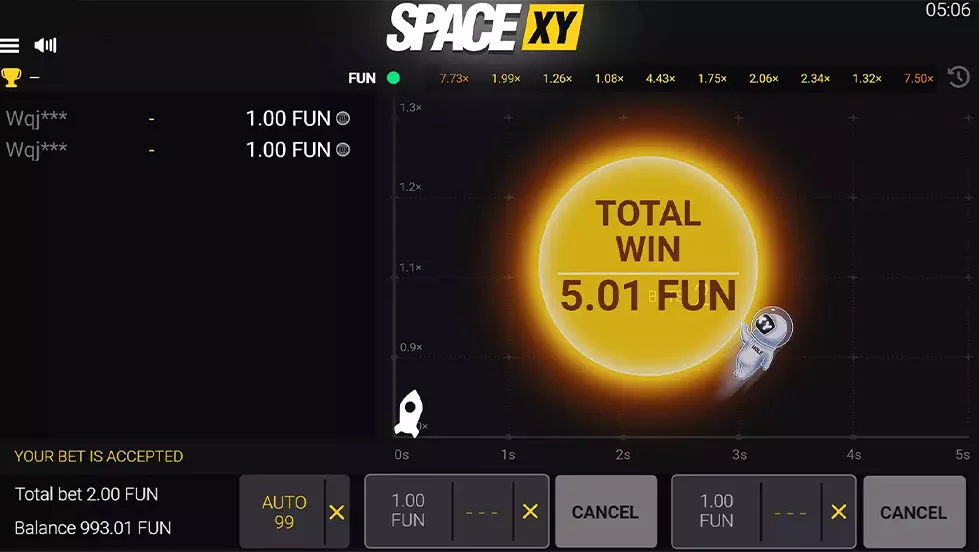Image resolution: width=979 pixels, height=552 pixels.
Task: Cancel the second 1.00 FUN bet
Action: tap(913, 512)
